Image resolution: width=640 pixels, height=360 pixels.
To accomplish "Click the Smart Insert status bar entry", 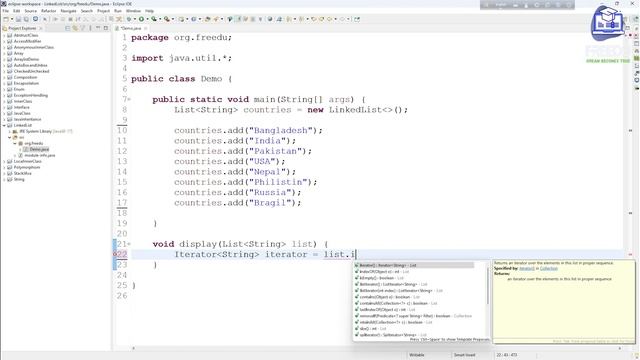I will click(x=464, y=355).
